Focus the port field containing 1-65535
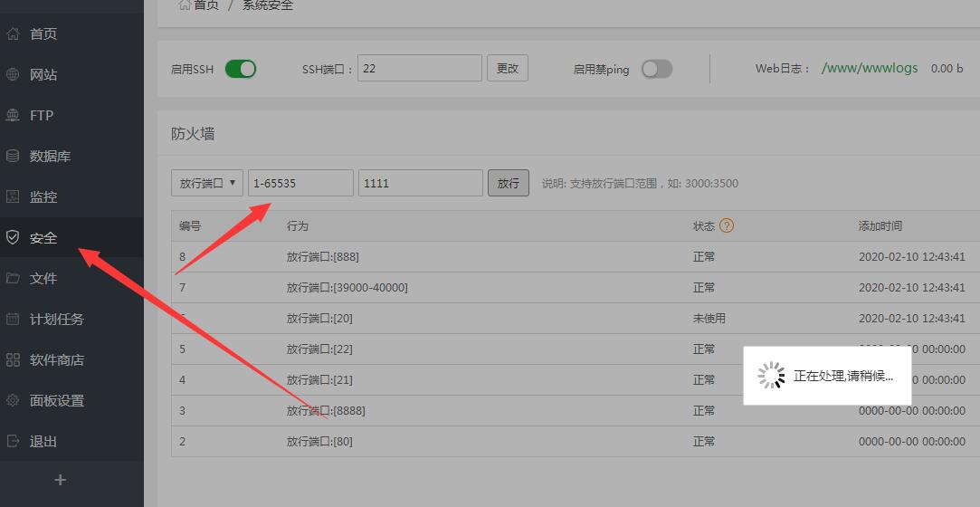This screenshot has width=980, height=507. (300, 183)
